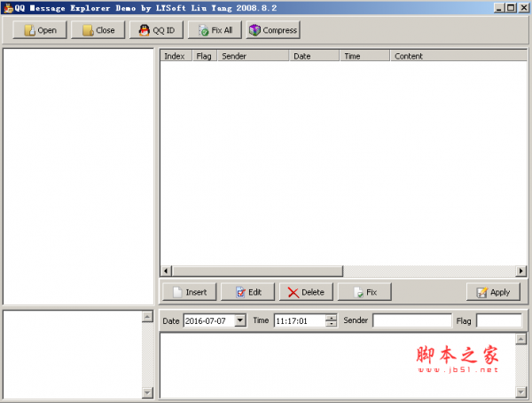Viewport: 532px width, 403px height.
Task: Click the application icon in the title bar
Action: (8, 8)
